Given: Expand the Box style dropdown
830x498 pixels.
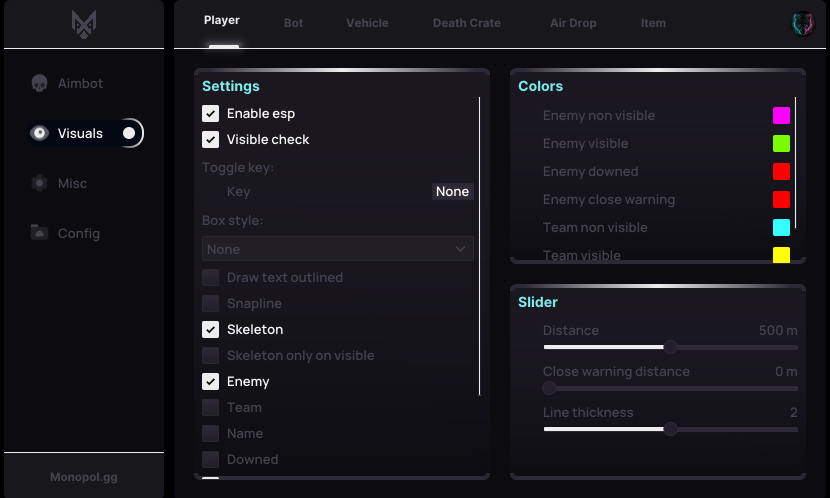Looking at the screenshot, I should pyautogui.click(x=338, y=249).
